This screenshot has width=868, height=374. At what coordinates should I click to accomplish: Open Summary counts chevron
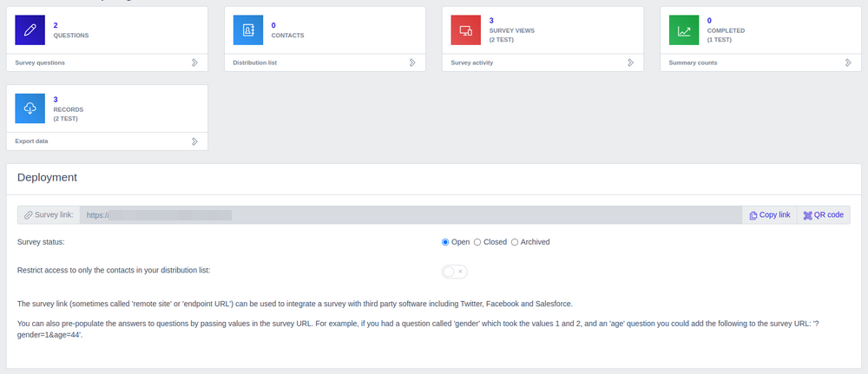click(x=848, y=62)
